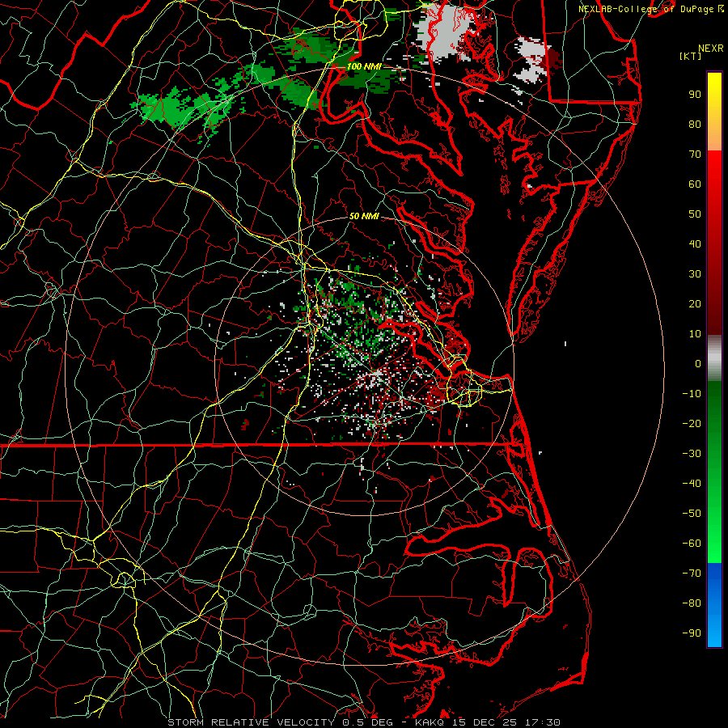Screen dimensions: 728x728
Task: Click the -80 scale value
Action: pyautogui.click(x=692, y=603)
